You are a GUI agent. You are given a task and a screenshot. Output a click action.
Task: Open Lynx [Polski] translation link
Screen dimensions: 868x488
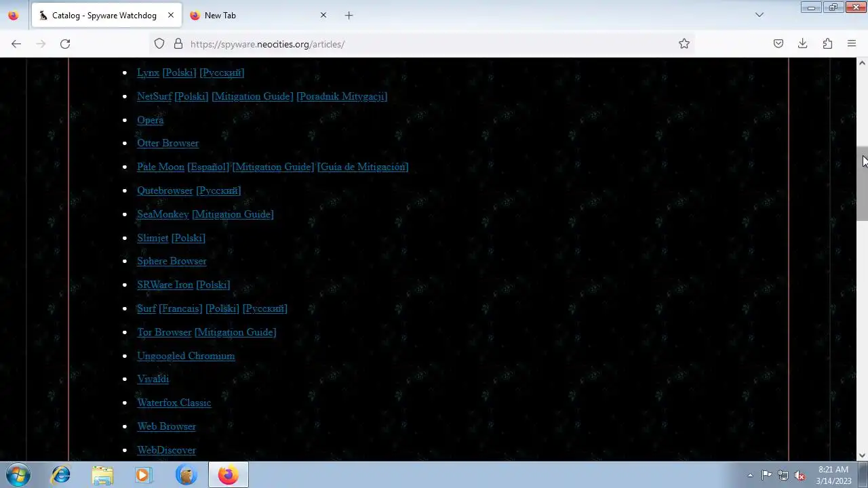(x=179, y=73)
